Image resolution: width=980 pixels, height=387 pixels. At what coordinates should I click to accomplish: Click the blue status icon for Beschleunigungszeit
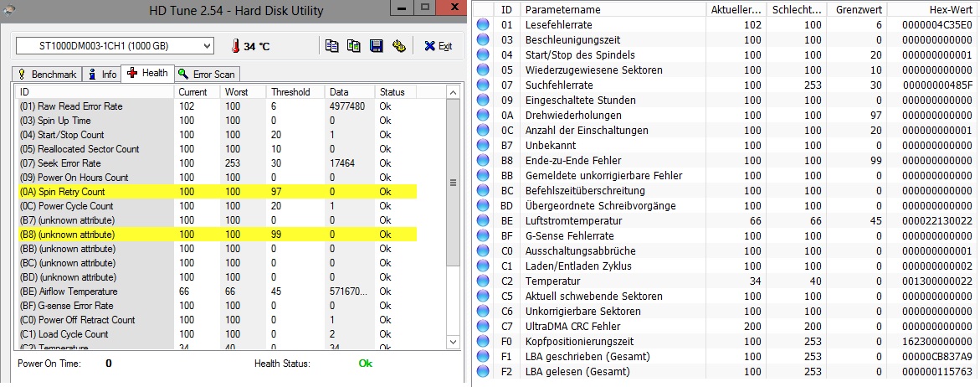click(482, 40)
